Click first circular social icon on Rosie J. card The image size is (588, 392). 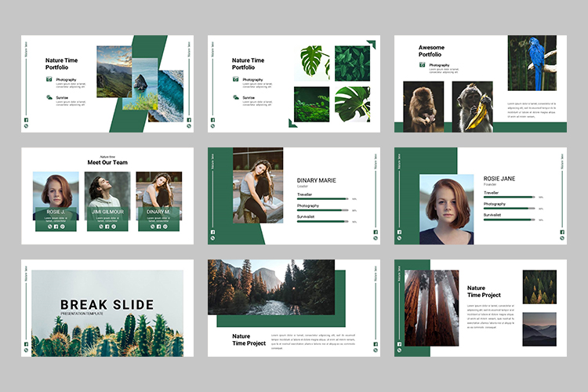click(x=49, y=227)
